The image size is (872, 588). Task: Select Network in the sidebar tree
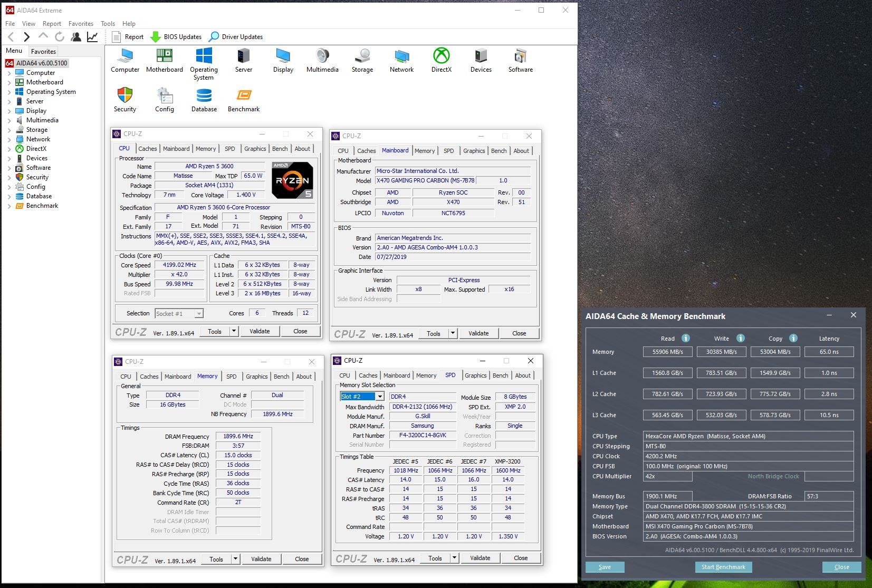[38, 139]
